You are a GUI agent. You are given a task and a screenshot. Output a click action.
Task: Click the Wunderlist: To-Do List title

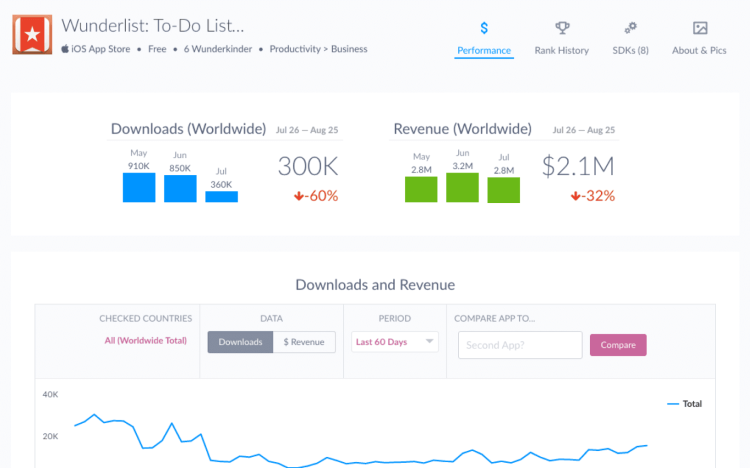coord(153,25)
